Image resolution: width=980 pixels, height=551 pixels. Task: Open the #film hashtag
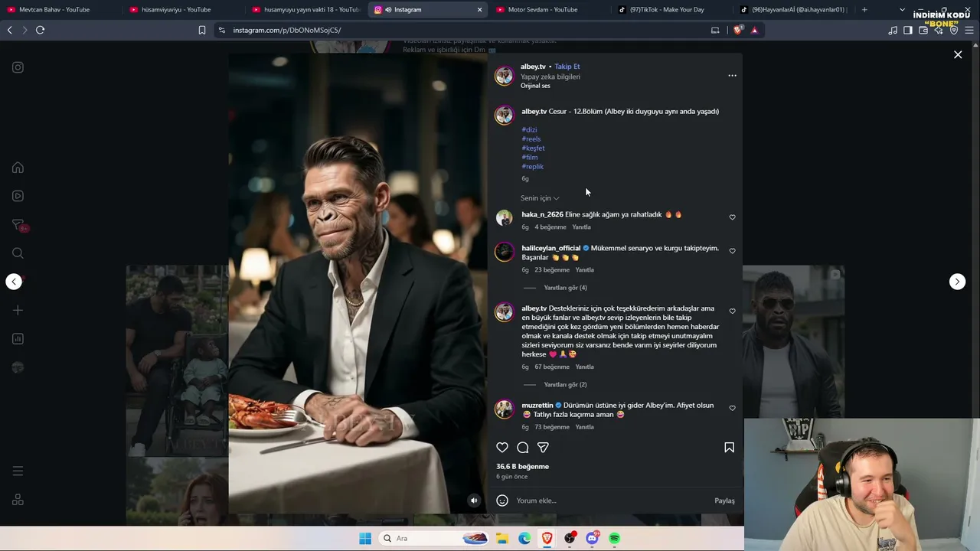coord(530,158)
